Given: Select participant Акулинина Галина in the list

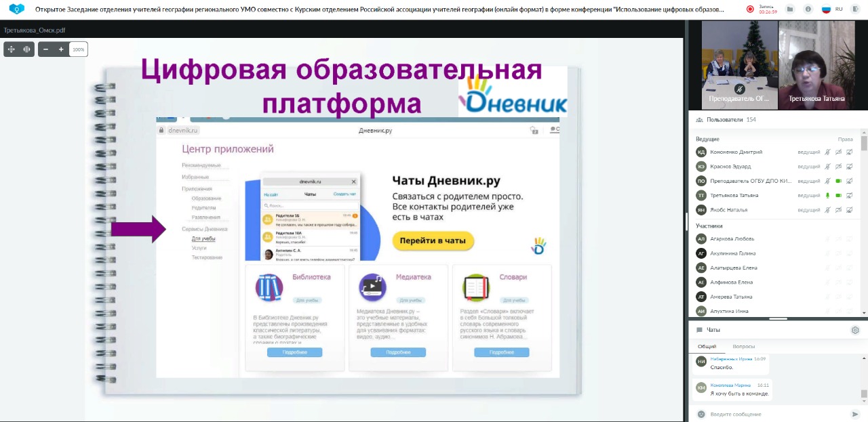Looking at the screenshot, I should pos(775,253).
